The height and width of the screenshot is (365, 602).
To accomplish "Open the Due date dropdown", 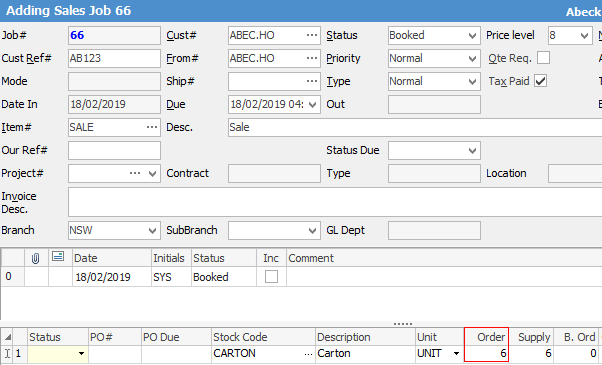I will pos(313,105).
